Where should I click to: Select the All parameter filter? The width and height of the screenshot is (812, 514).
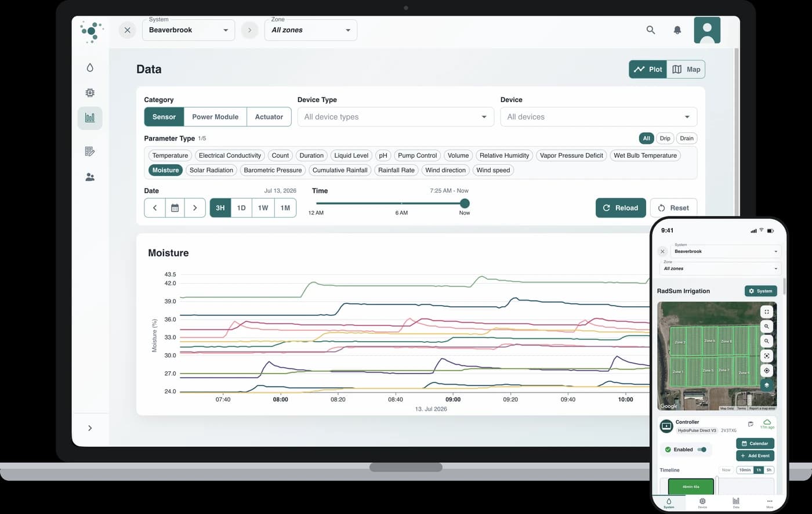point(646,138)
